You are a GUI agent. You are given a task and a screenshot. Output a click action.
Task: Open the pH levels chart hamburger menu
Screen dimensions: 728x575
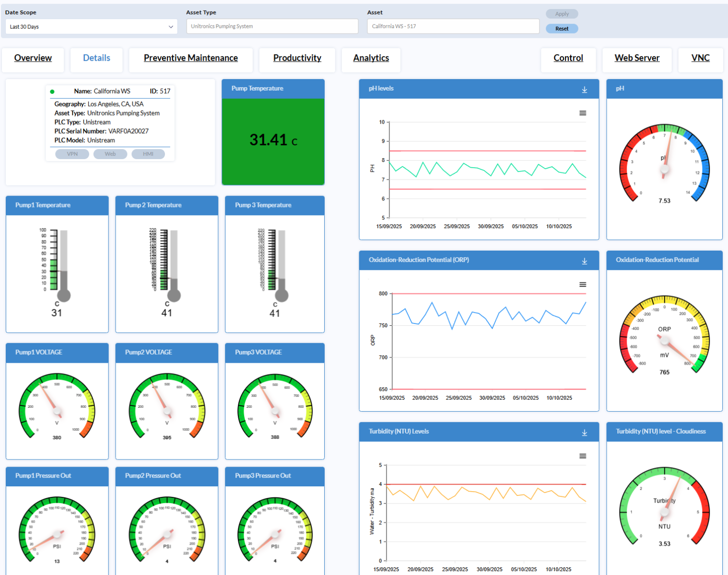pos(582,113)
